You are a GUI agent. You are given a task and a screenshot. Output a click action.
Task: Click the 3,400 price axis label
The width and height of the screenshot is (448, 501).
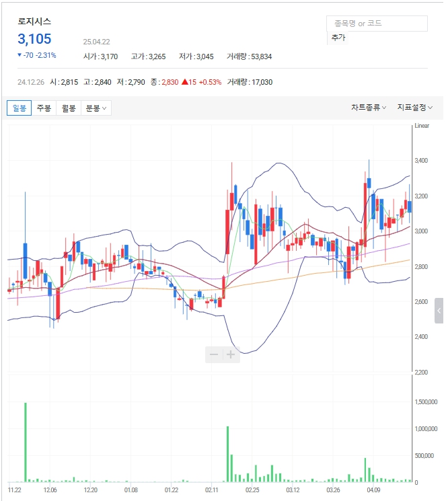[x=421, y=161]
